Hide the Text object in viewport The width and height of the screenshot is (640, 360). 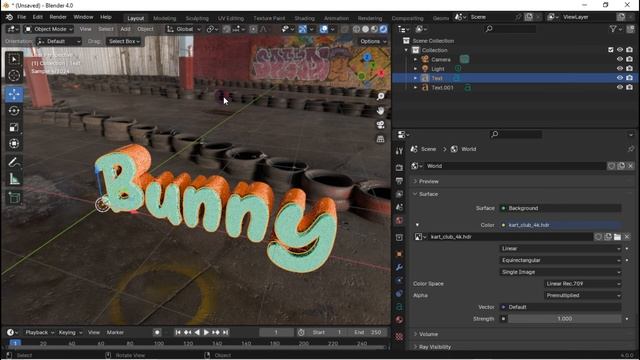click(x=620, y=78)
